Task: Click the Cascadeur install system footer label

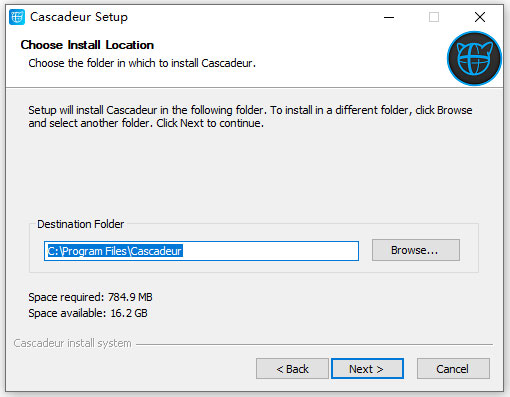Action: [x=72, y=343]
